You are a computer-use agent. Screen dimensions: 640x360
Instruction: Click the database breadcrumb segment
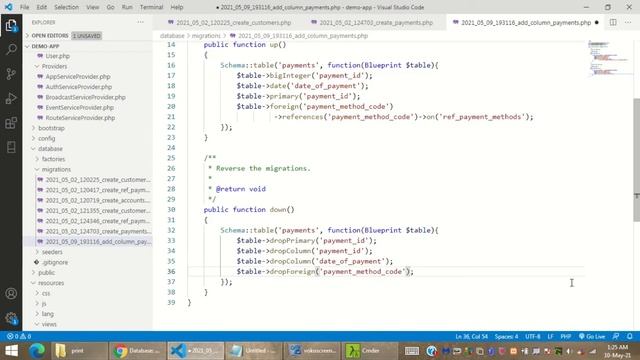coord(172,36)
